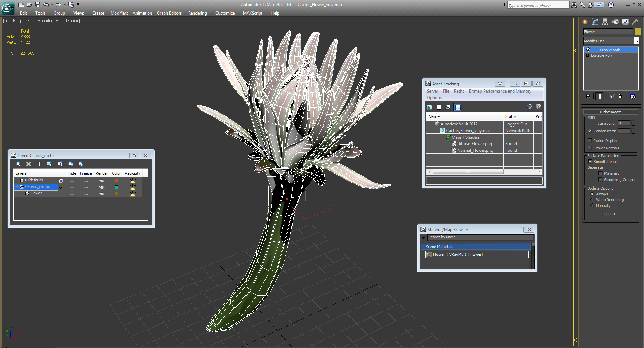644x348 pixels.
Task: Enable Isoline Display checkbox
Action: [590, 141]
